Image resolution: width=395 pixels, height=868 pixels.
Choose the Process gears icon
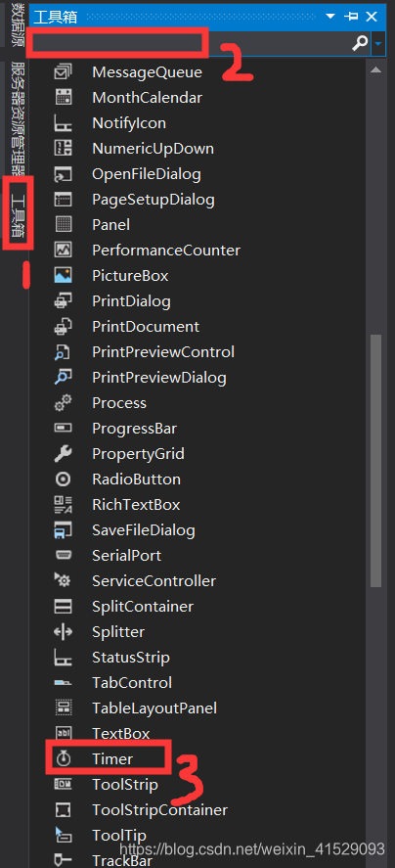[64, 403]
